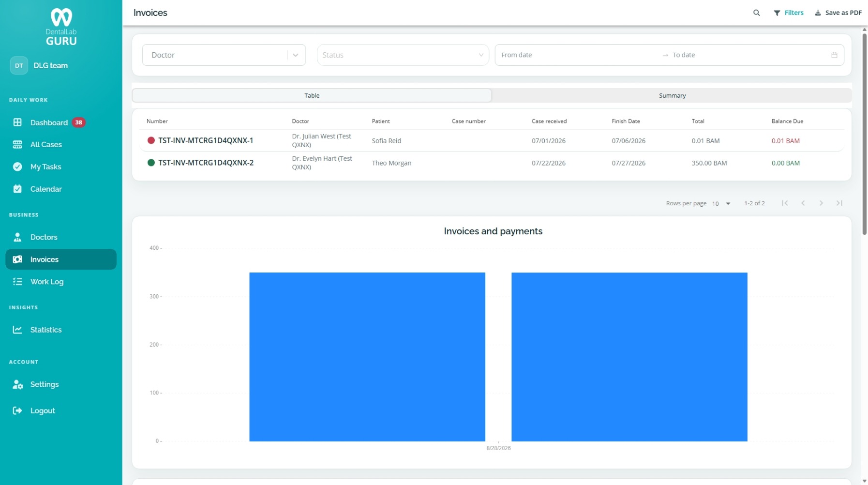
Task: Click the 350.00 BAM total value
Action: coord(709,163)
